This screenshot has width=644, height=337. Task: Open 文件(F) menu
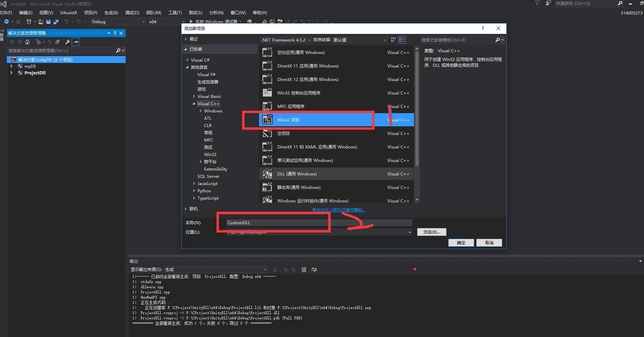(x=6, y=12)
